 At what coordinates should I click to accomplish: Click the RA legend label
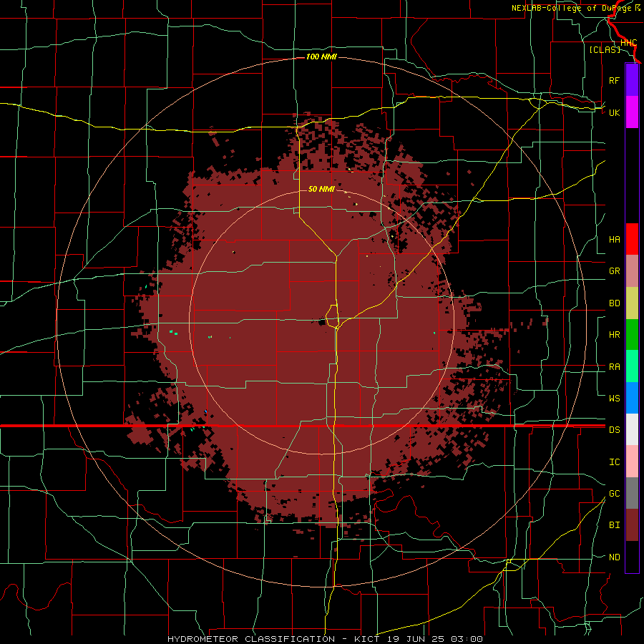[614, 367]
